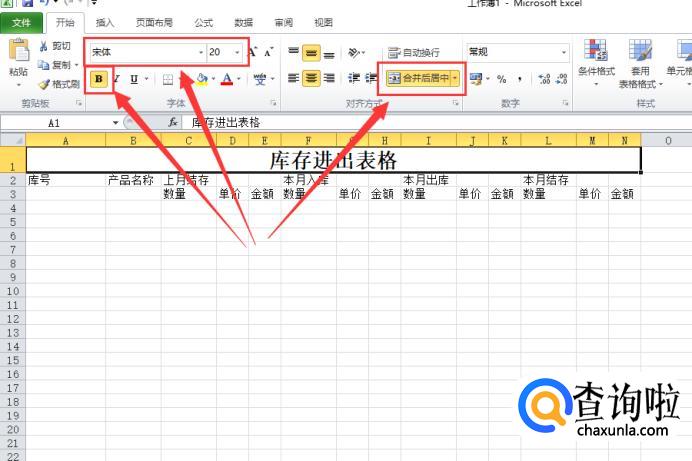Open the Clipboard group dialog launcher

click(79, 103)
